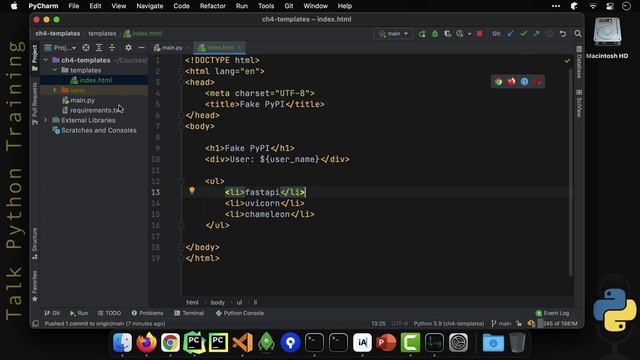Click the green Git Push arrow
The width and height of the screenshot is (640, 360).
(536, 34)
